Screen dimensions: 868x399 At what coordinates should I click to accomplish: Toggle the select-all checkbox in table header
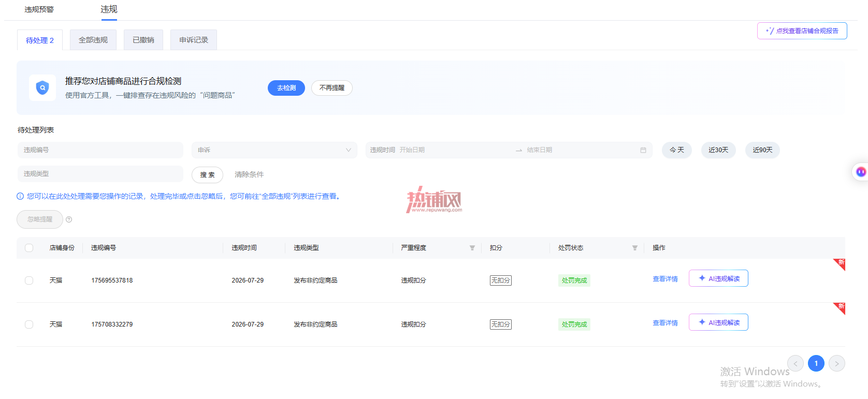point(29,248)
